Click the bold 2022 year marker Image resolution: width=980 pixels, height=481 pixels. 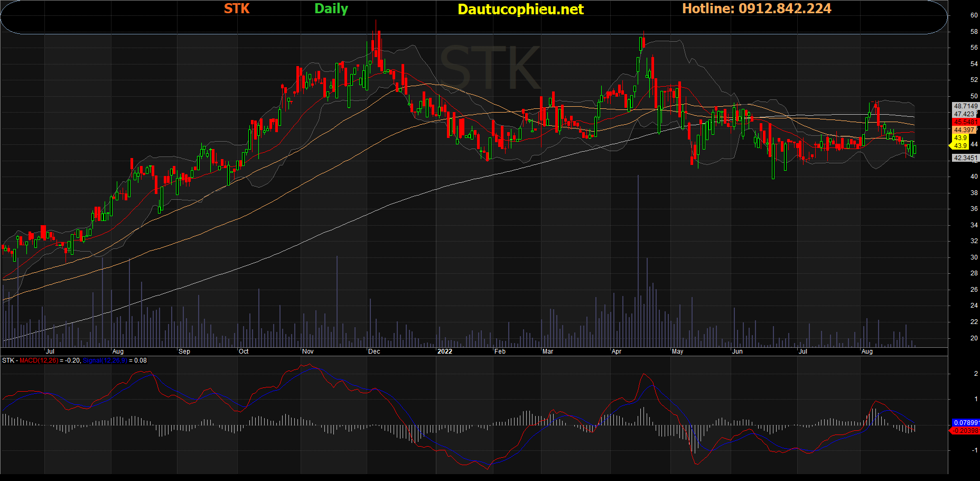(445, 351)
